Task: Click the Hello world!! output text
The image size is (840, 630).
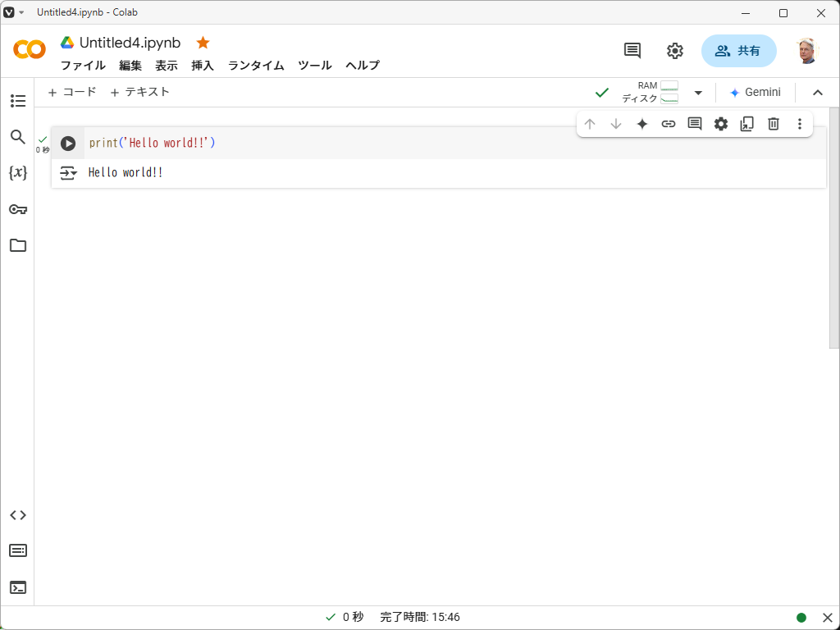Action: [x=126, y=172]
